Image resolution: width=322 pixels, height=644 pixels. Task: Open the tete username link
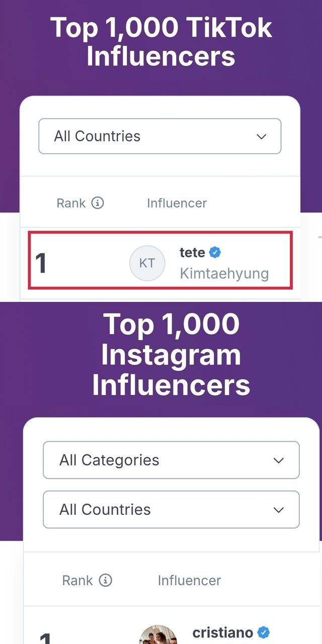(192, 252)
